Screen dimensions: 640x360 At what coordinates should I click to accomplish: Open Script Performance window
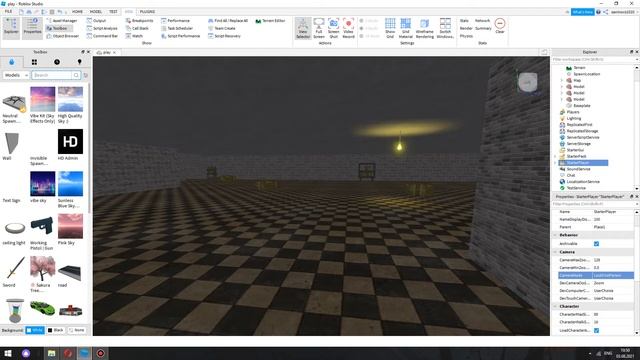[x=180, y=36]
